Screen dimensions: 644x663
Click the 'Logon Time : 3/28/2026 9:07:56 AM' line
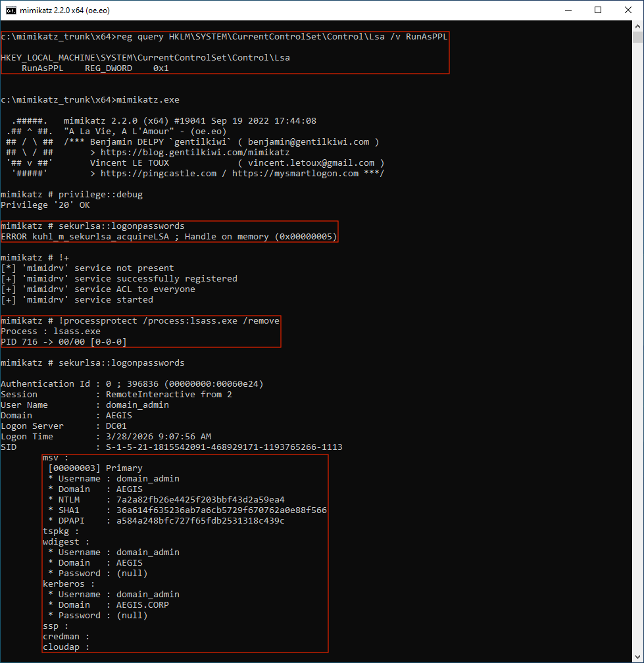(x=106, y=437)
